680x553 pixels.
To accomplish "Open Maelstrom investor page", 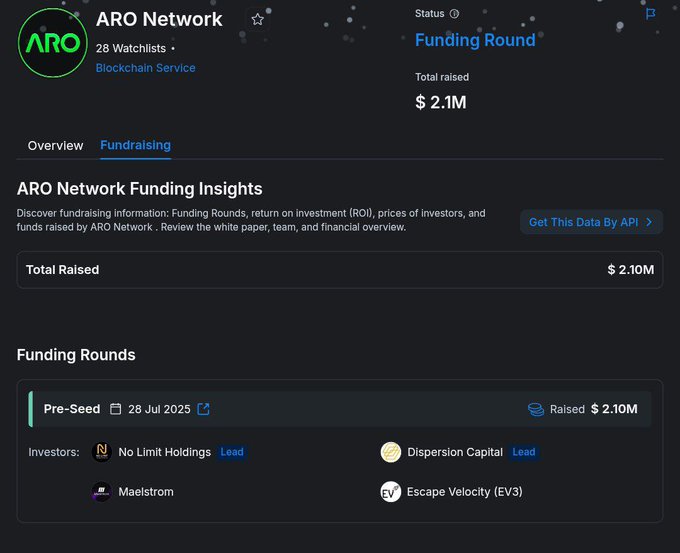I will pyautogui.click(x=146, y=492).
